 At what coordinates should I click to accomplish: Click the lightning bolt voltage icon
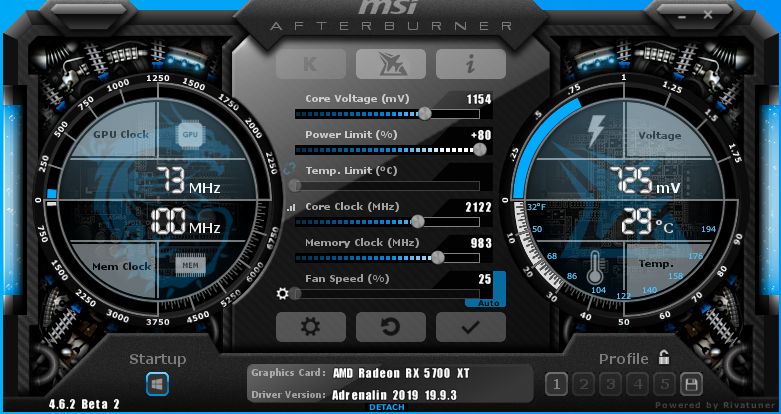(596, 131)
